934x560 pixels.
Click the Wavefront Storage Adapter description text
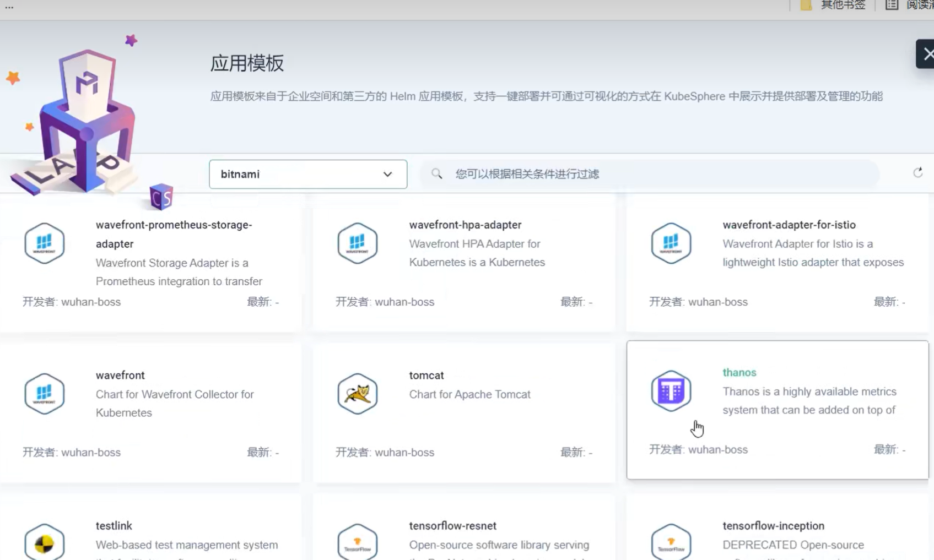pos(179,272)
